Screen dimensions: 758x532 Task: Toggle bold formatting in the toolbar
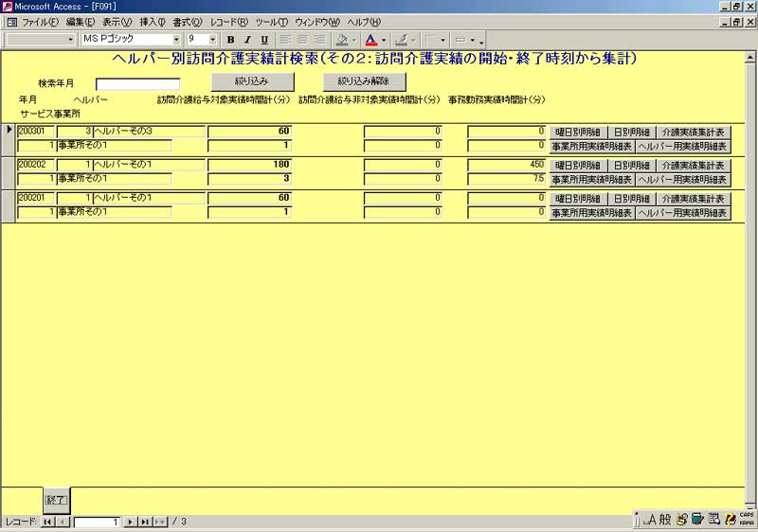[230, 40]
